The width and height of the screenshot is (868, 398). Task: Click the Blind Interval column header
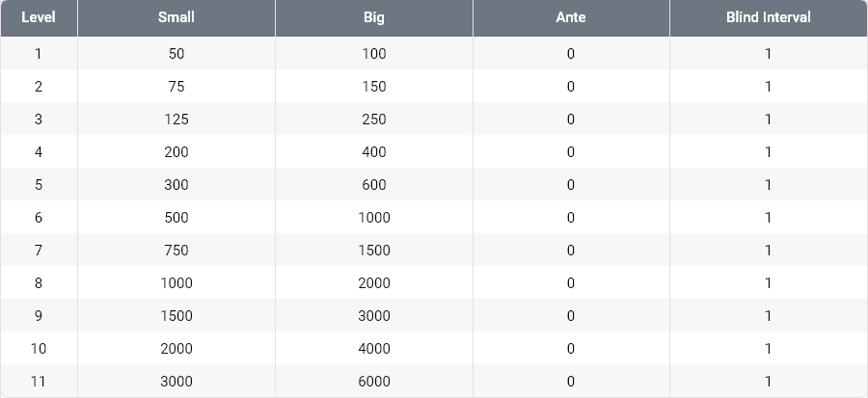point(768,17)
